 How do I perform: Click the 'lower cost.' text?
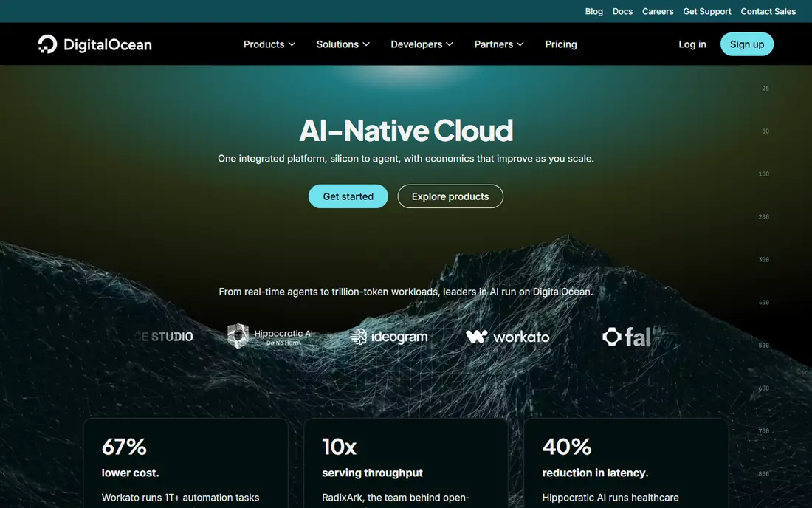(x=131, y=473)
